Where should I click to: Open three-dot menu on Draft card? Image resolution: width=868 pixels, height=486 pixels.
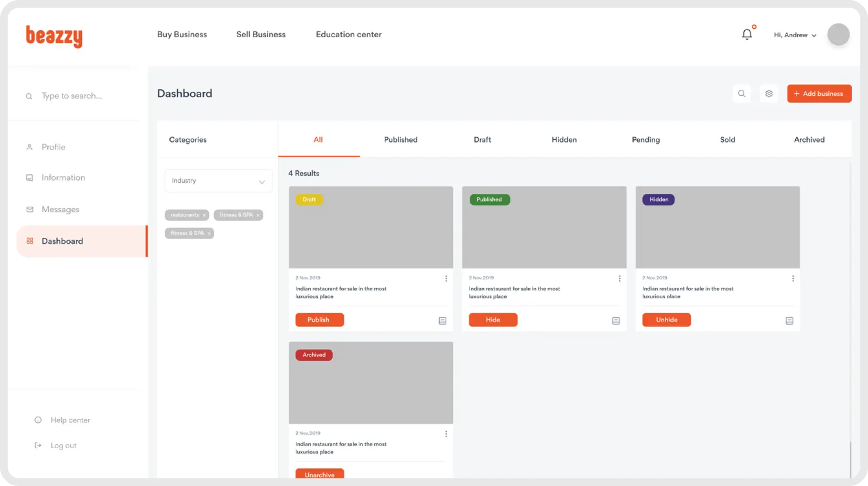pos(446,278)
